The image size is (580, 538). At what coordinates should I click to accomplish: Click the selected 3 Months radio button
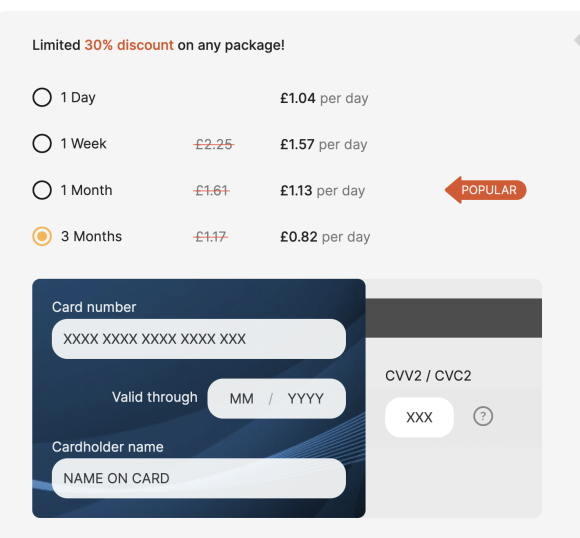42,236
